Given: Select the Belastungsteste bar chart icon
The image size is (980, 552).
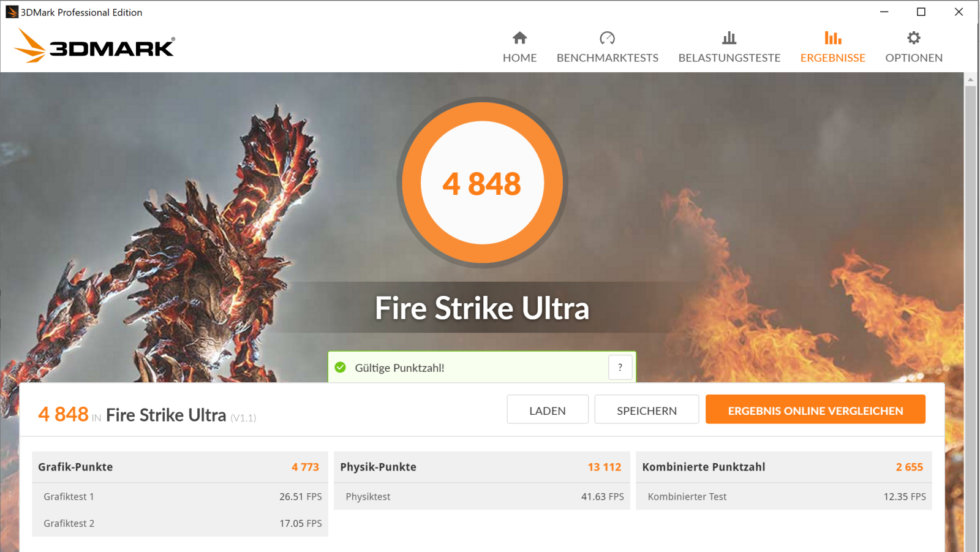Looking at the screenshot, I should (x=729, y=38).
